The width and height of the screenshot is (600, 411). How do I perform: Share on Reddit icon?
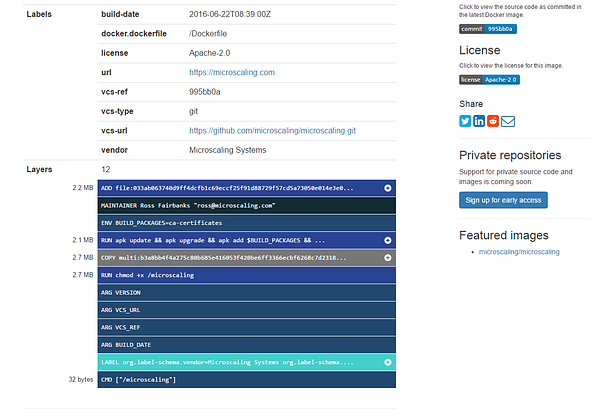pos(493,121)
